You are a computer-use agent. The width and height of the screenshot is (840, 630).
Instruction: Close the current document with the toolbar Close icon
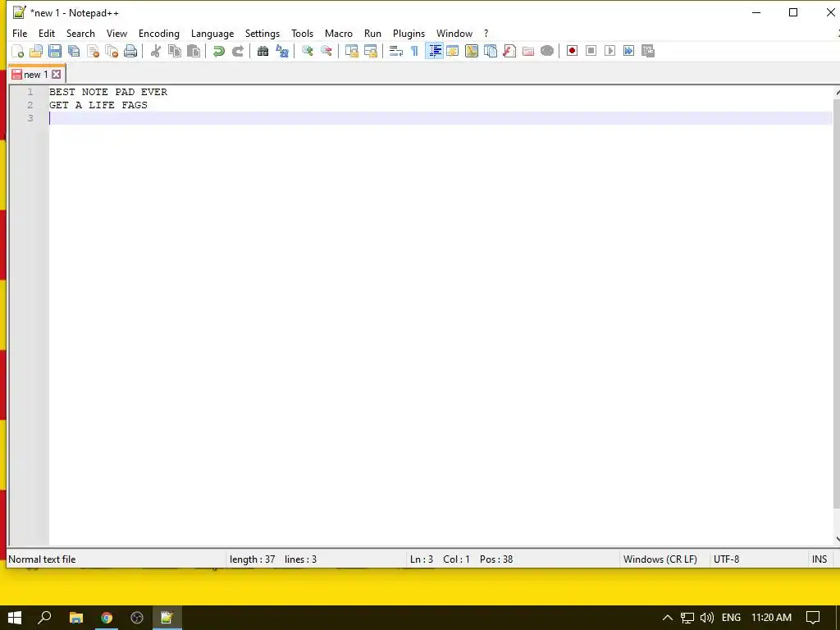[x=93, y=51]
